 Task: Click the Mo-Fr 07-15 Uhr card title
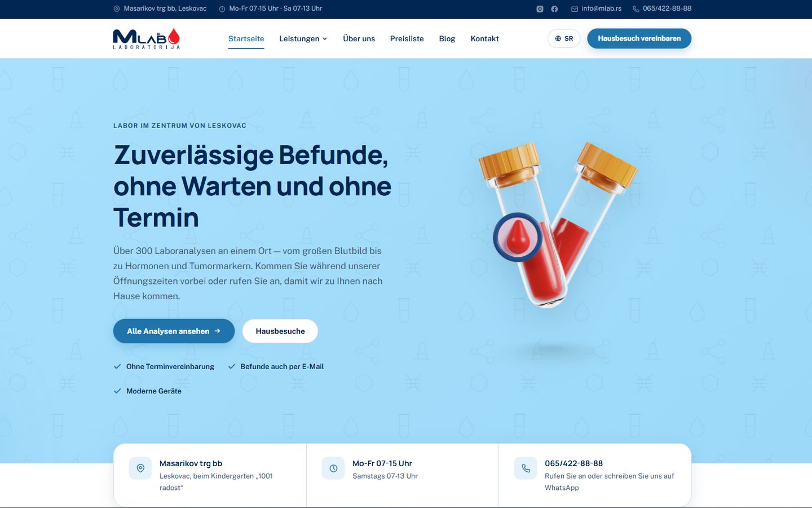[382, 463]
